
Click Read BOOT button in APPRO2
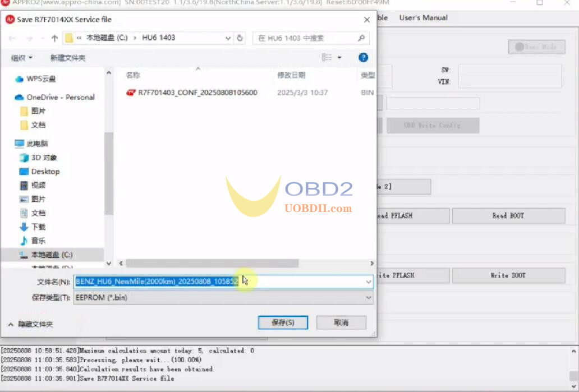[508, 215]
